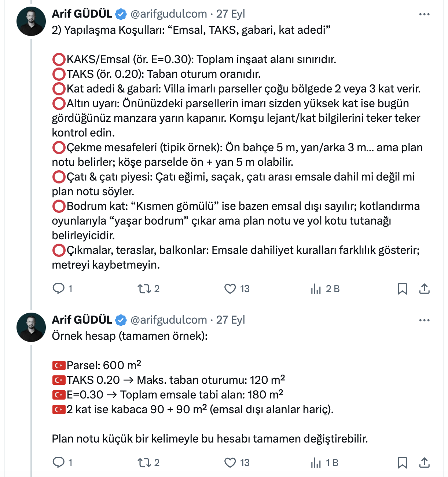Reply to the Yapılaşma Koşulları tweet
Viewport: 448px width, 477px height.
click(x=59, y=289)
